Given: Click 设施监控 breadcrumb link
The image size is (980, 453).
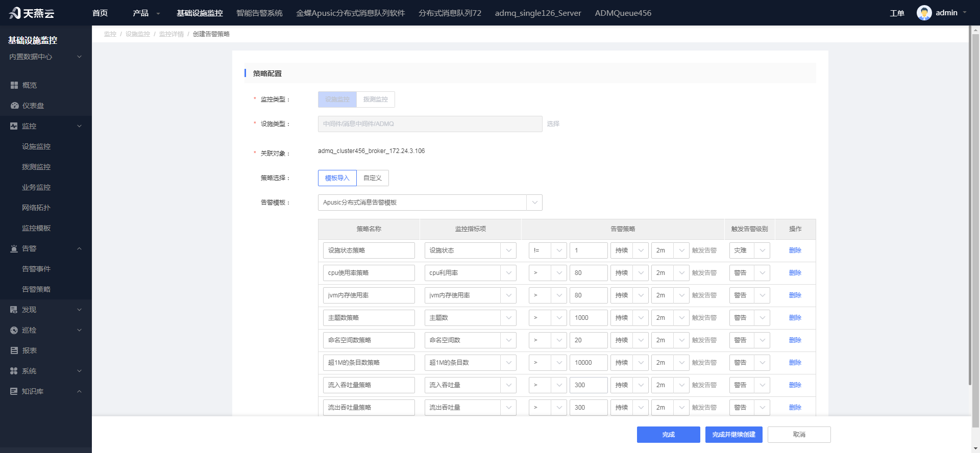Looking at the screenshot, I should pos(138,34).
